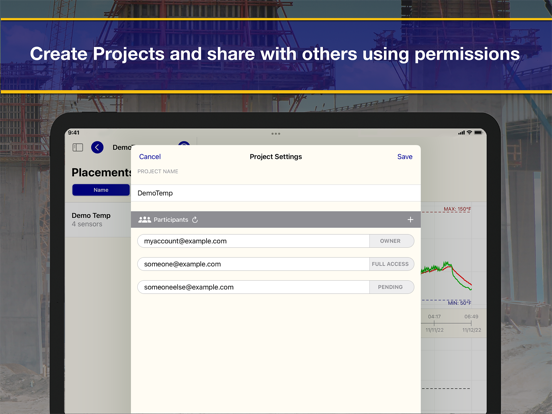
Task: Toggle the sidebar panel icon
Action: point(77,147)
